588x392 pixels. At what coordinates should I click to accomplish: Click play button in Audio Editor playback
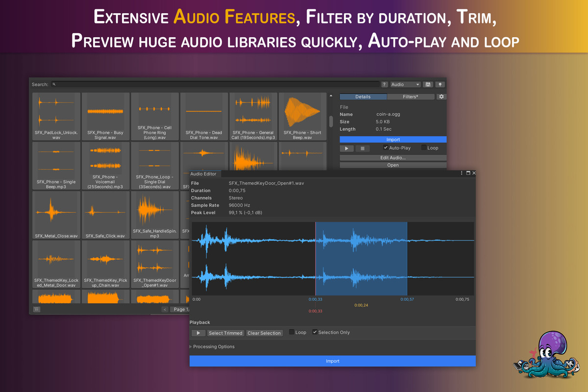pos(198,333)
